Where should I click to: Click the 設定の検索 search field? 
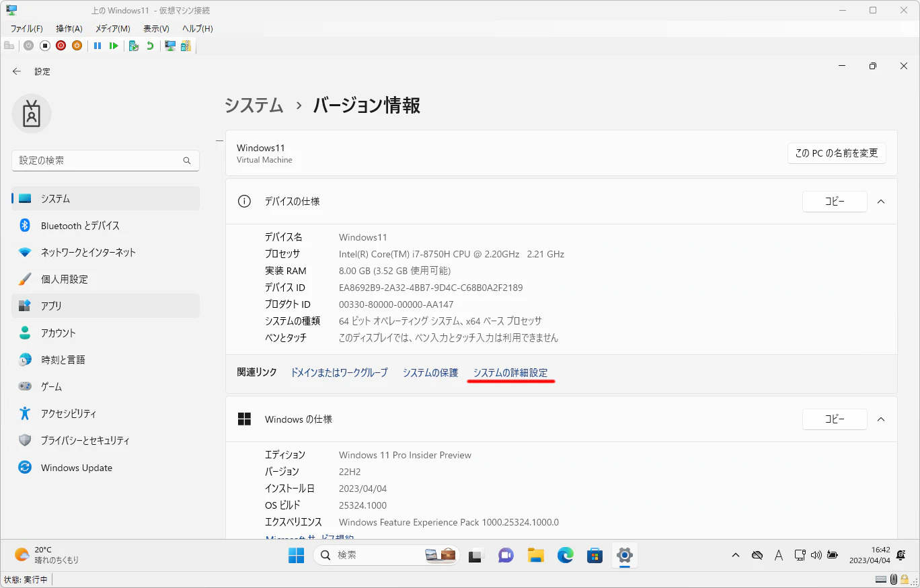click(x=106, y=161)
